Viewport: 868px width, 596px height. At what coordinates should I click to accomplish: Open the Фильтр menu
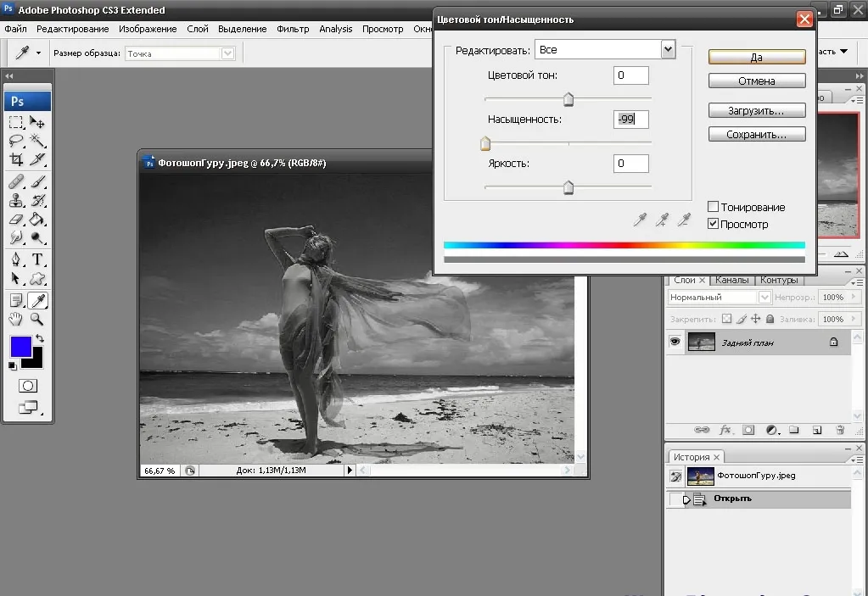(x=293, y=29)
